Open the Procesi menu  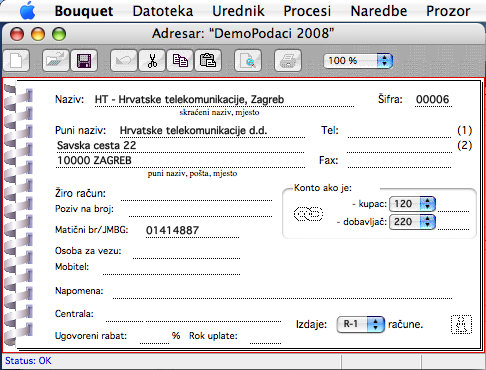[x=307, y=11]
